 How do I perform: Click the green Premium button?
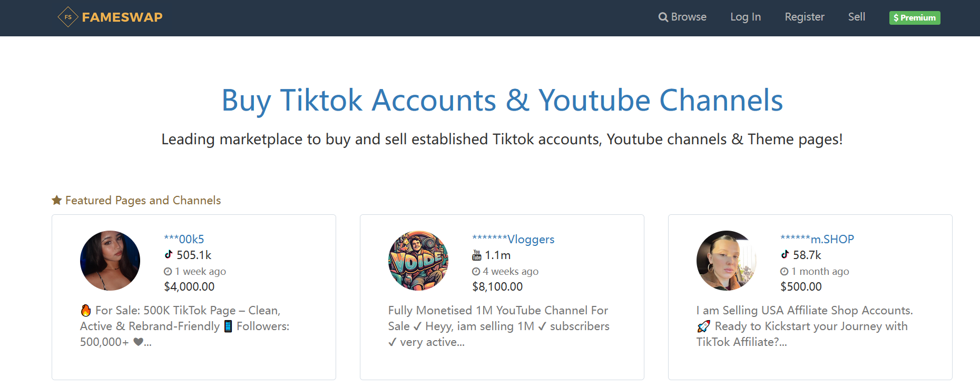tap(915, 18)
